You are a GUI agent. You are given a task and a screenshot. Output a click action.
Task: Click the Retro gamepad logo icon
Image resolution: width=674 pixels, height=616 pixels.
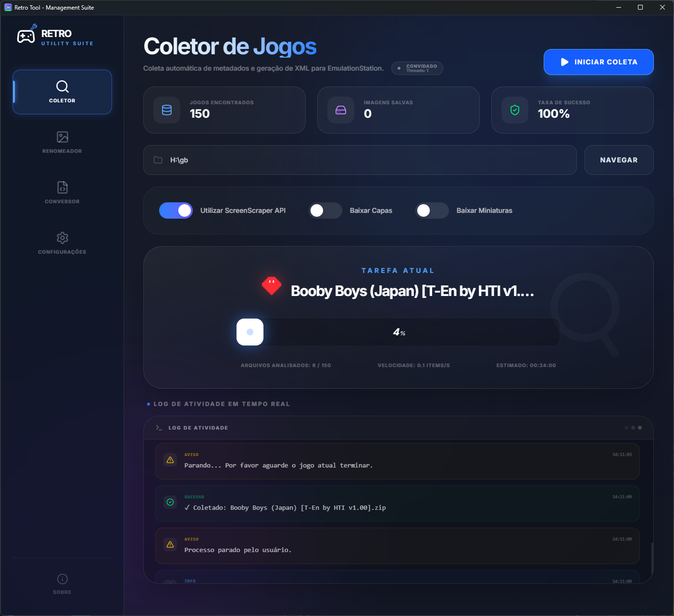pos(26,36)
